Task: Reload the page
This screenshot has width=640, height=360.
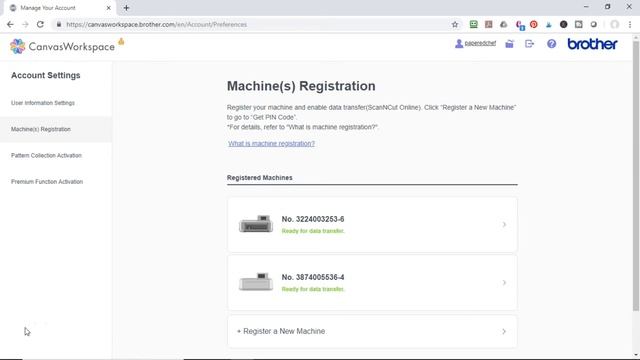Action: click(x=40, y=24)
